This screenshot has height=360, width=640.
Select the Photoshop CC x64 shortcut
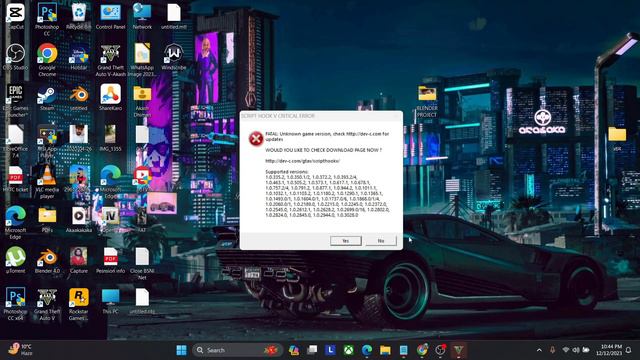pos(16,304)
